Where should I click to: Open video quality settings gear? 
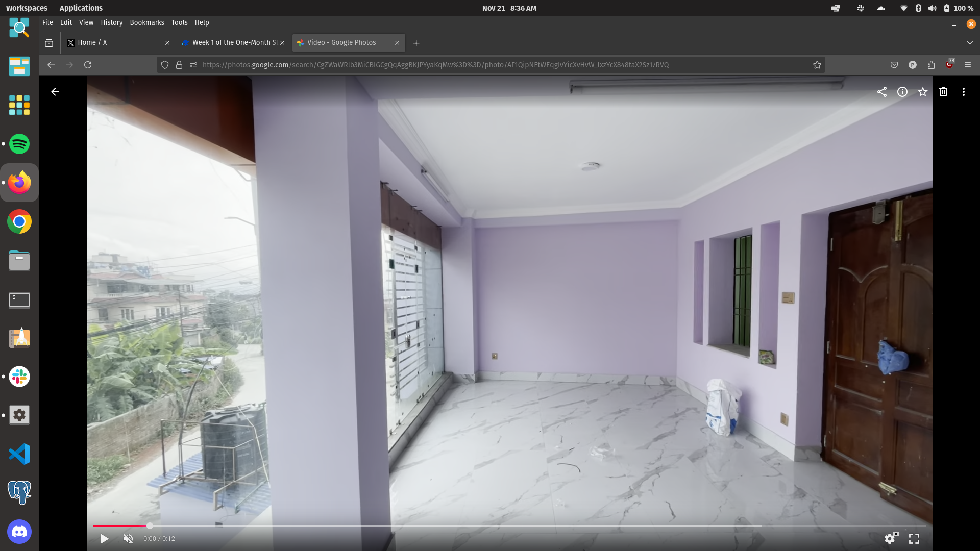(890, 539)
